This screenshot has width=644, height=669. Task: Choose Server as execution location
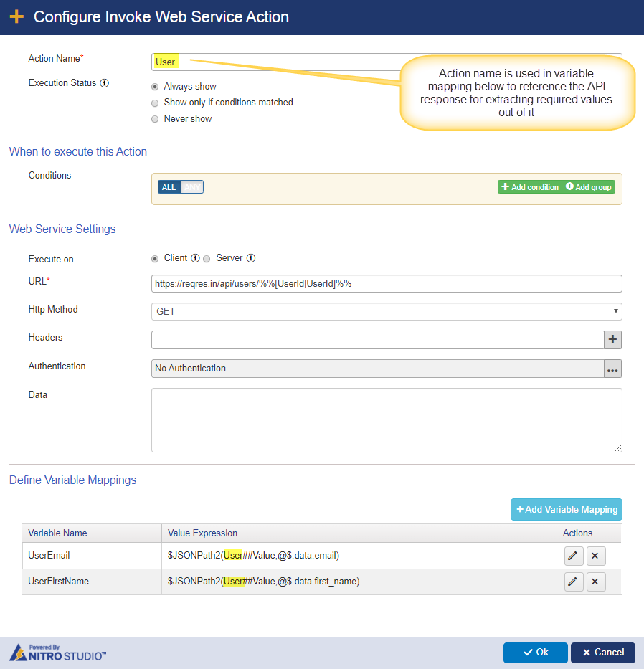click(207, 259)
